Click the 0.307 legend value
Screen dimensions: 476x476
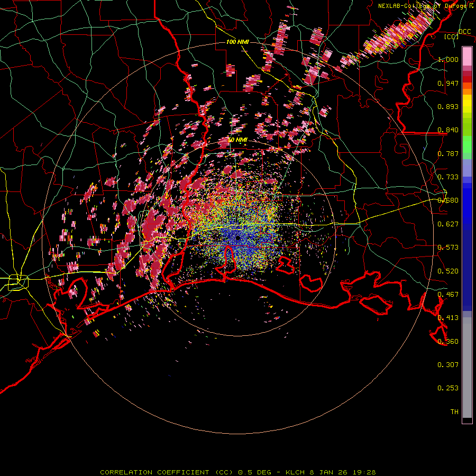pyautogui.click(x=448, y=365)
